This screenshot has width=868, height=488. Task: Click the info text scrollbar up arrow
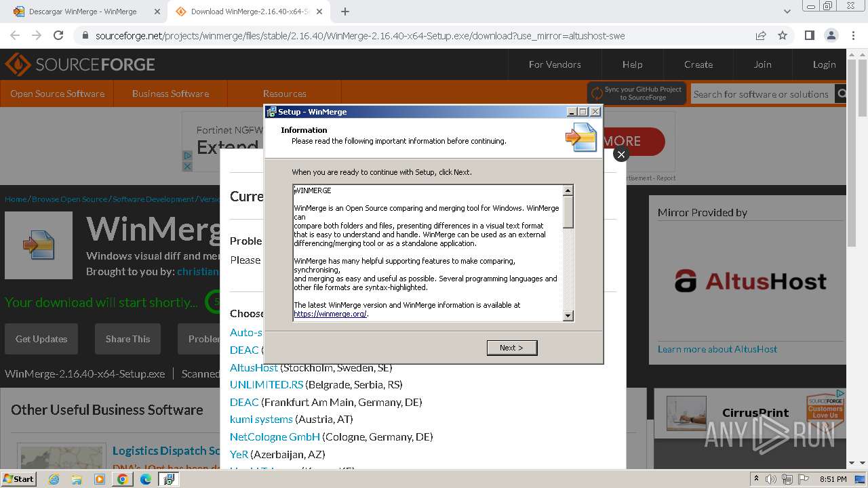[568, 190]
